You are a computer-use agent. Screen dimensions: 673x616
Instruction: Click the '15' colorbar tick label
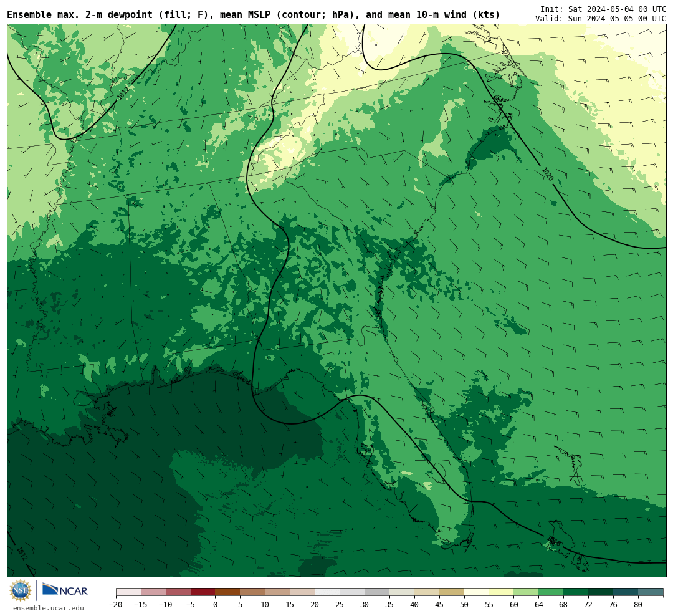(290, 605)
